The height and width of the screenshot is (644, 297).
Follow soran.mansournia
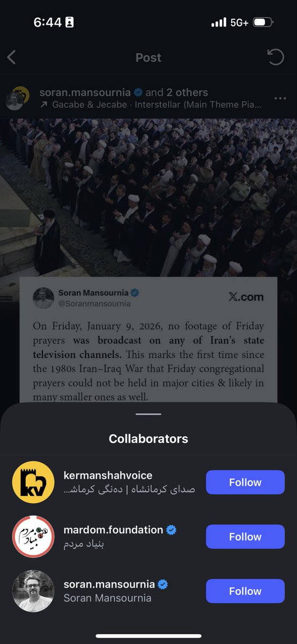tap(245, 591)
